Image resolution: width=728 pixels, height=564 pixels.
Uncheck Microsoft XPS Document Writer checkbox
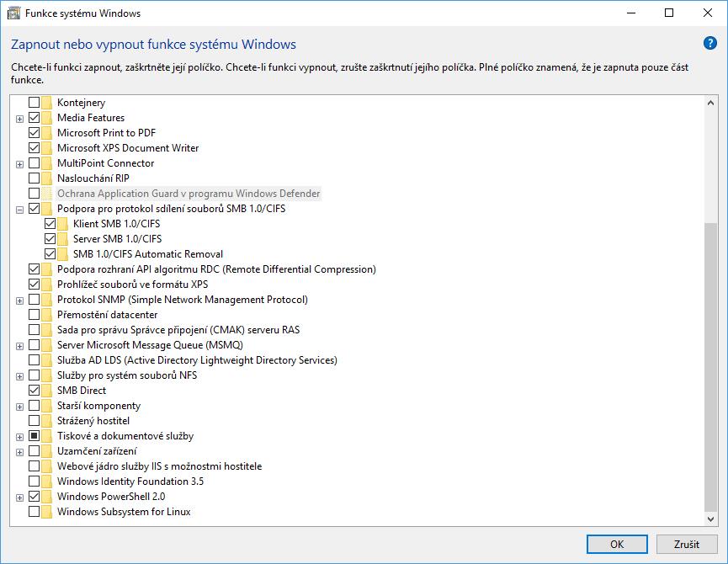tap(34, 148)
